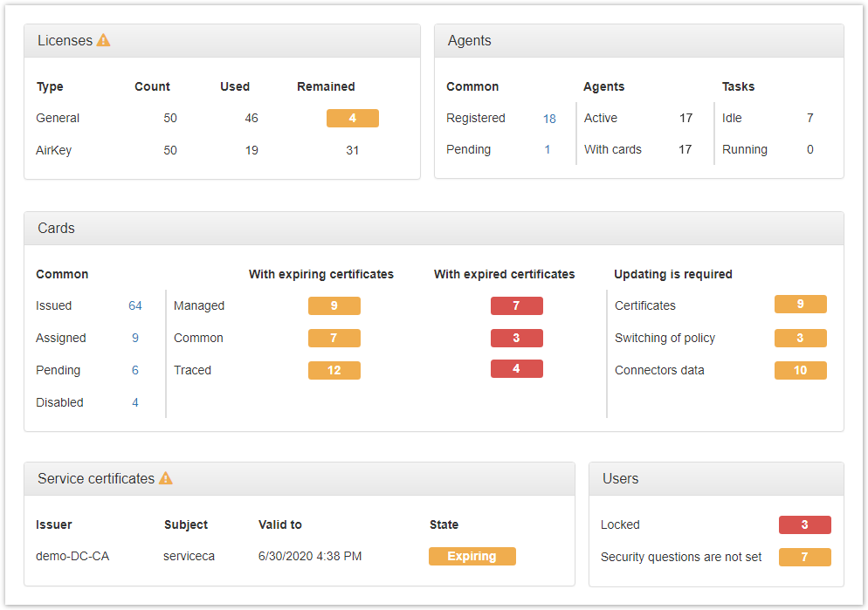Click the Licenses warning triangle icon

pos(103,40)
